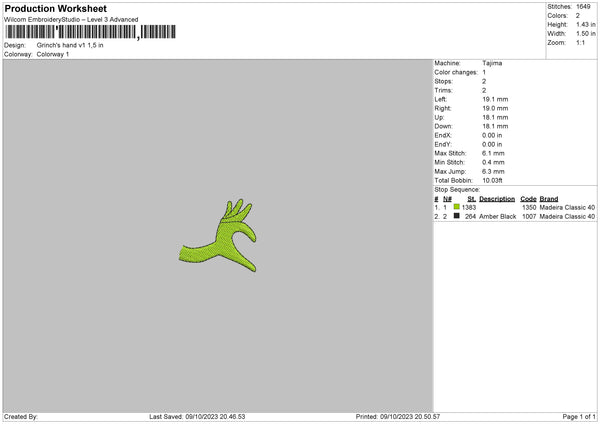This screenshot has width=600, height=424.
Task: Click the Min Stitch value '0.4 mm'
Action: pyautogui.click(x=493, y=163)
